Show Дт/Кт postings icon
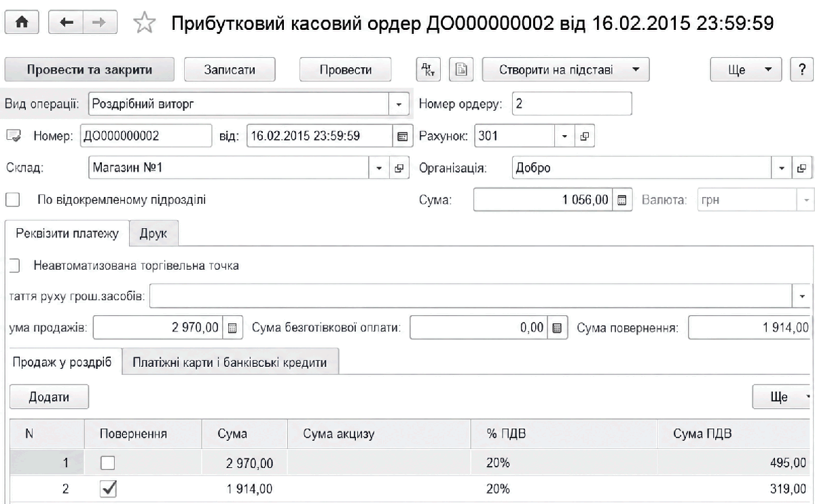This screenshot has width=815, height=504. click(x=429, y=69)
